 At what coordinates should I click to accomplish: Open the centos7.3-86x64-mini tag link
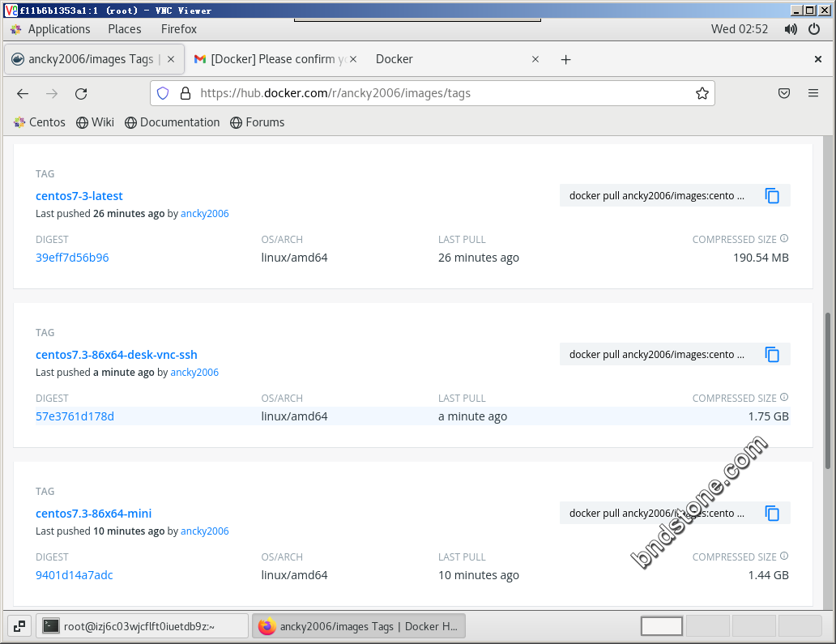pos(93,514)
